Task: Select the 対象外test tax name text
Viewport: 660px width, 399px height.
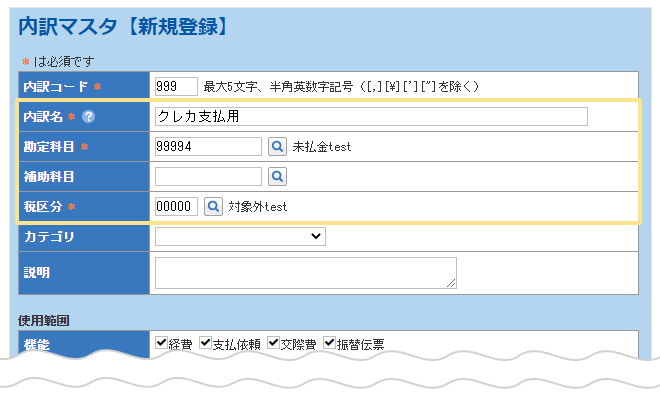Action: tap(258, 206)
